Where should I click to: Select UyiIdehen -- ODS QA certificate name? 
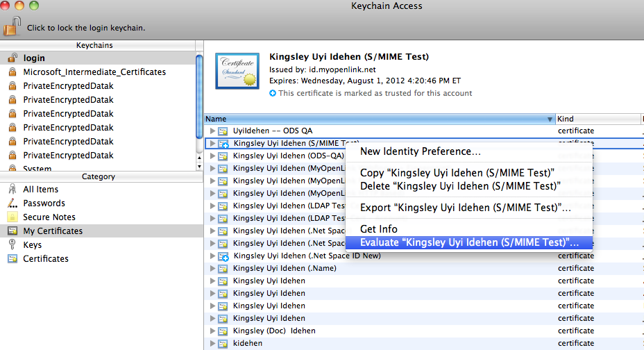[273, 131]
